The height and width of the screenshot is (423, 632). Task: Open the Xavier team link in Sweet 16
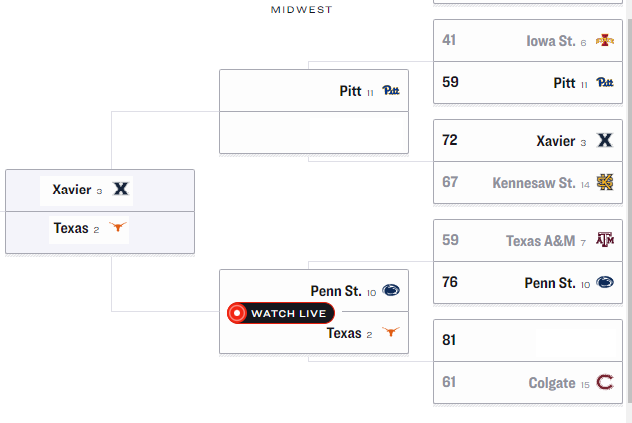pyautogui.click(x=72, y=190)
